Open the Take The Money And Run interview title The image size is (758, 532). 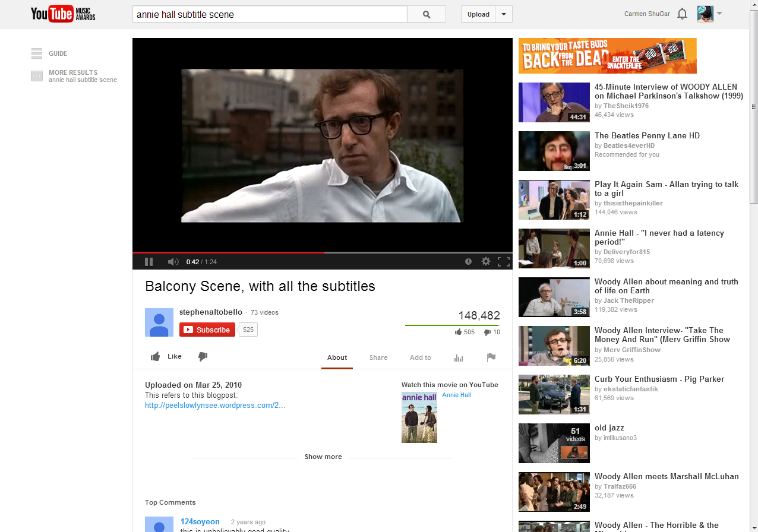[x=662, y=335]
